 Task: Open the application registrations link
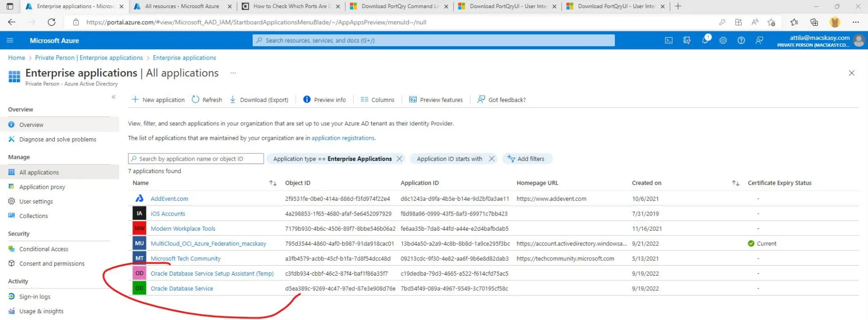pos(343,138)
